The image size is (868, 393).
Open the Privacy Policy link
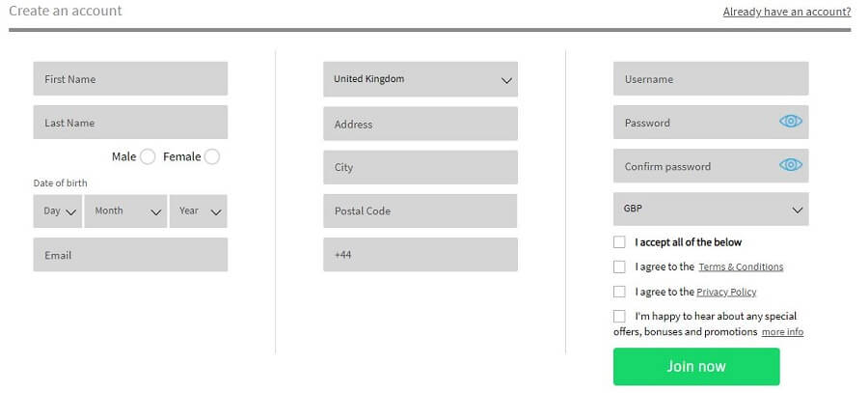(726, 293)
